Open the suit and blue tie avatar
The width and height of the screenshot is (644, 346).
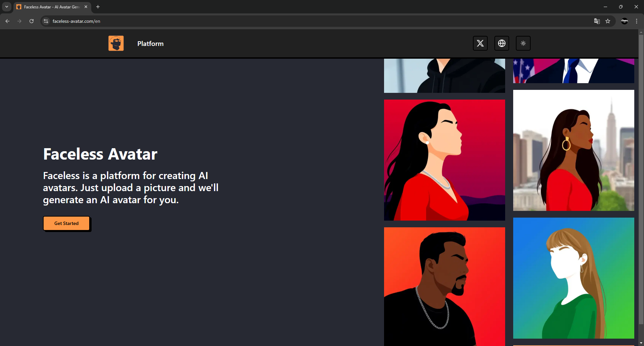point(574,71)
